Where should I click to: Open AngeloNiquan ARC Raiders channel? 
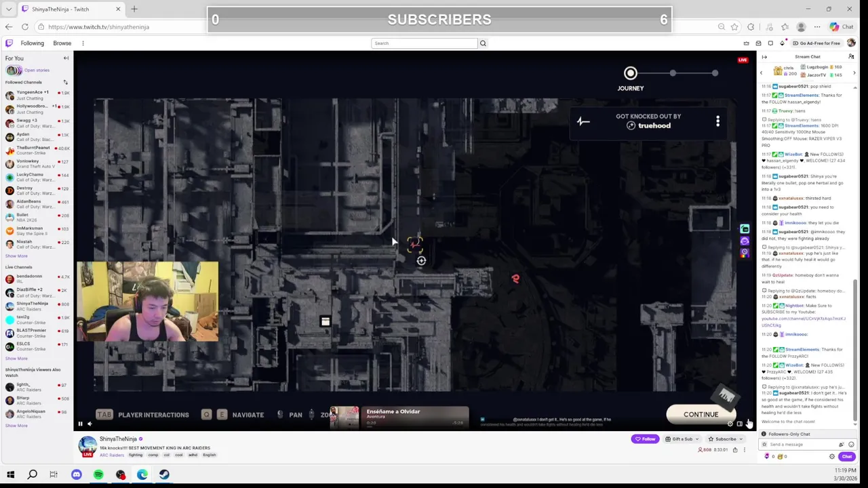point(37,413)
